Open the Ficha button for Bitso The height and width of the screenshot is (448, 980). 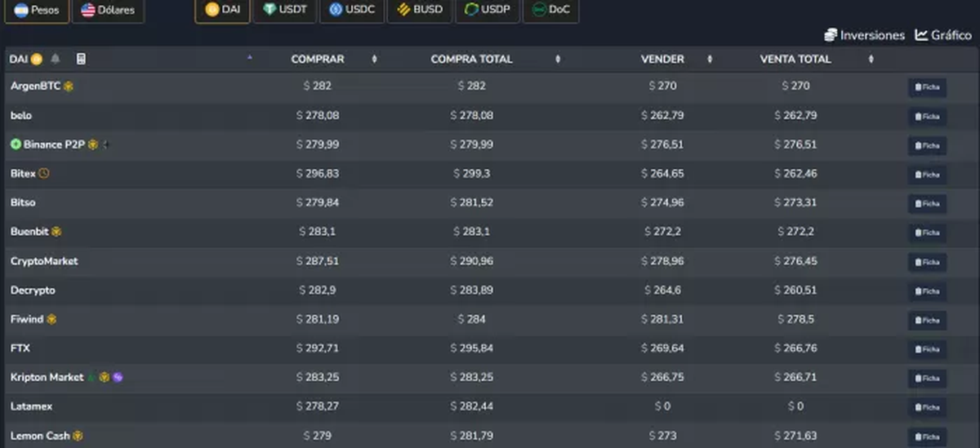927,203
